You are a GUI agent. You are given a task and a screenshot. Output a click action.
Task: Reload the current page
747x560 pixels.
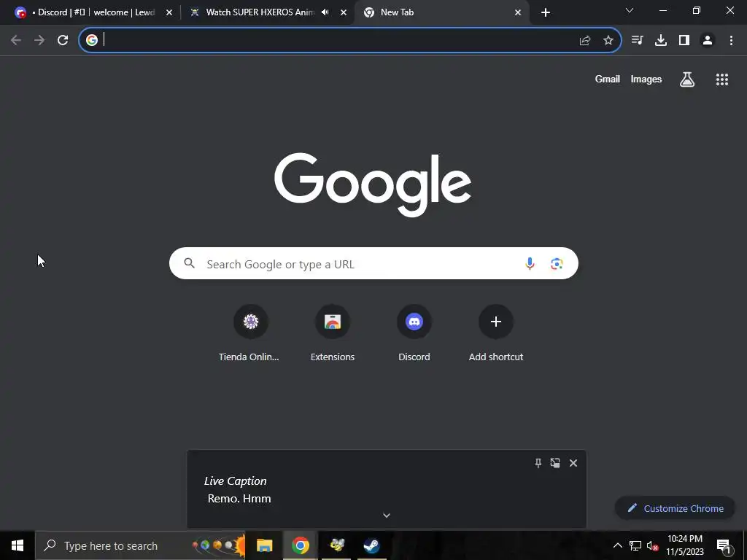63,40
